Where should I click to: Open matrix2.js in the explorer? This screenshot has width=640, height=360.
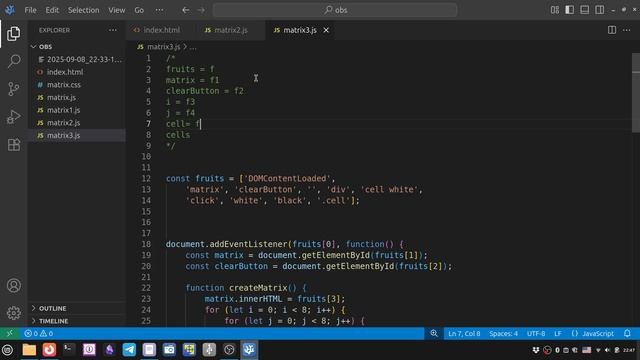(x=76, y=122)
